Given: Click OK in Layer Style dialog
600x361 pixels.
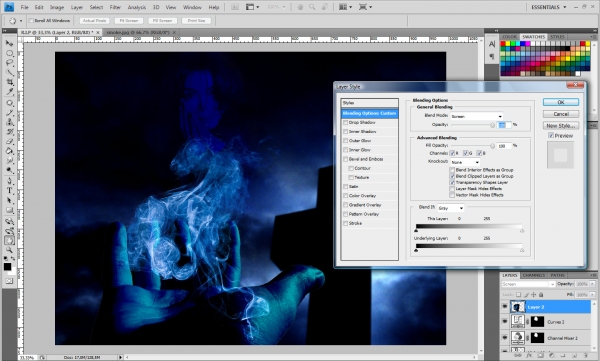Looking at the screenshot, I should click(561, 102).
